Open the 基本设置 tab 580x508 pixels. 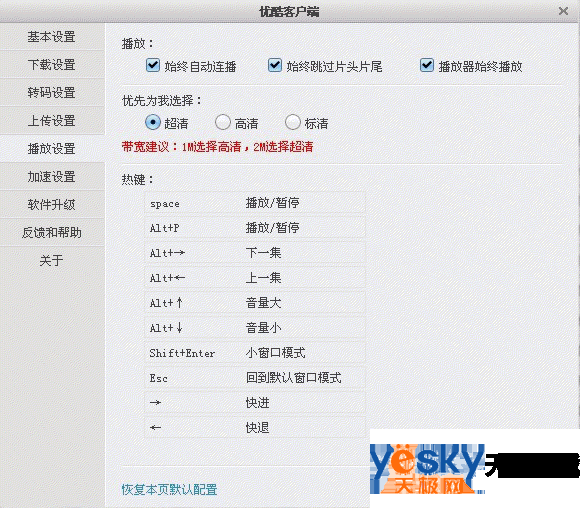(x=52, y=37)
